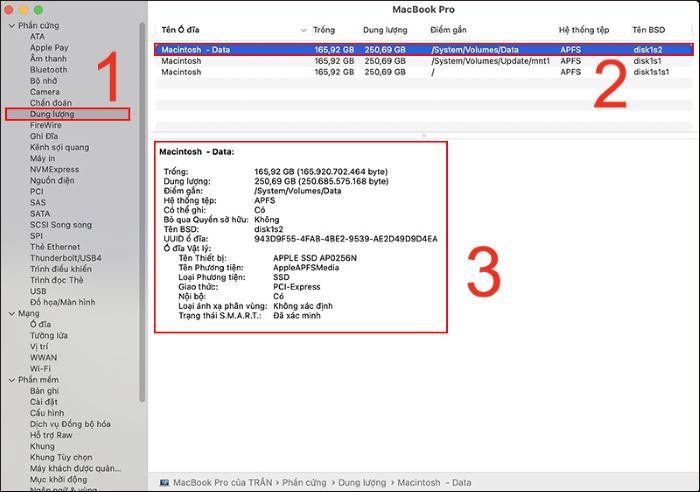
Task: Collapse the Mạng section in sidebar
Action: [x=11, y=313]
